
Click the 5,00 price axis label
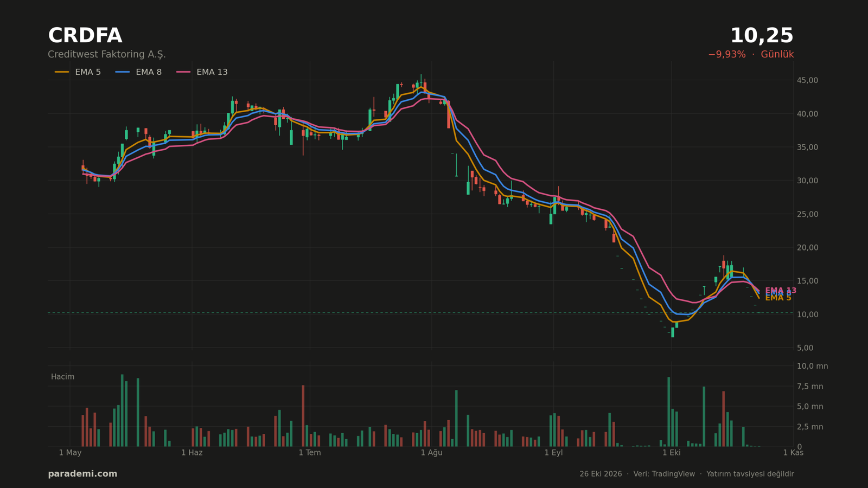(805, 348)
